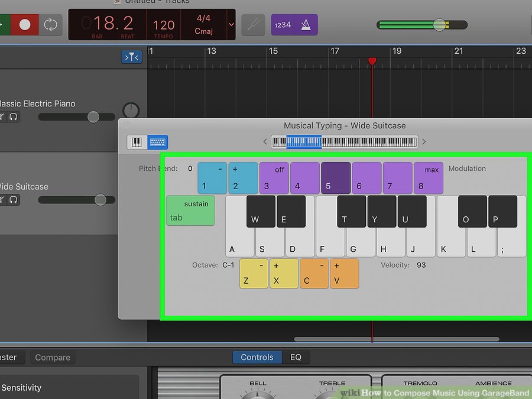Click modulation key 7
The width and height of the screenshot is (532, 399).
(x=398, y=178)
